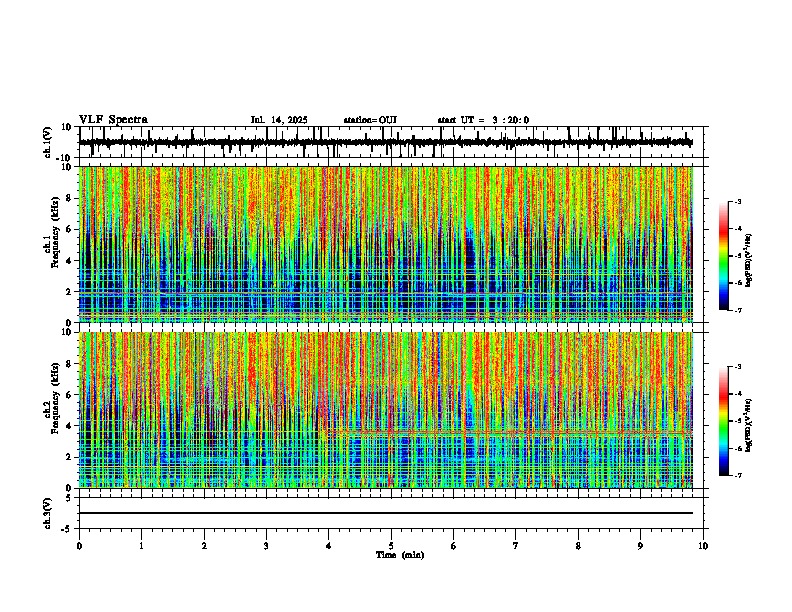Click the "-7" label on ch.1 color scale
Screen dimensions: 792x612
(x=738, y=310)
